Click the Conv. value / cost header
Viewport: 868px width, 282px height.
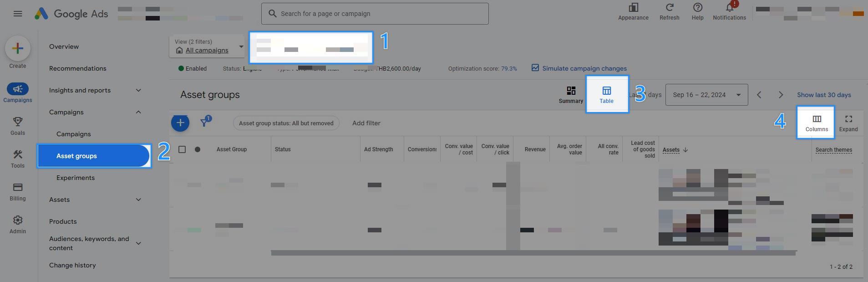pyautogui.click(x=459, y=149)
